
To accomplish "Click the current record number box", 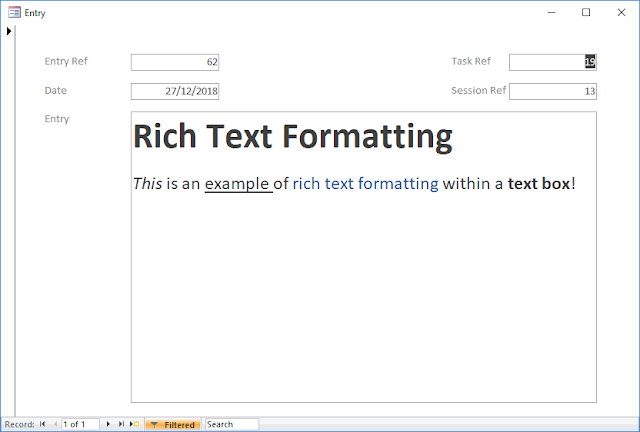I will coord(80,424).
